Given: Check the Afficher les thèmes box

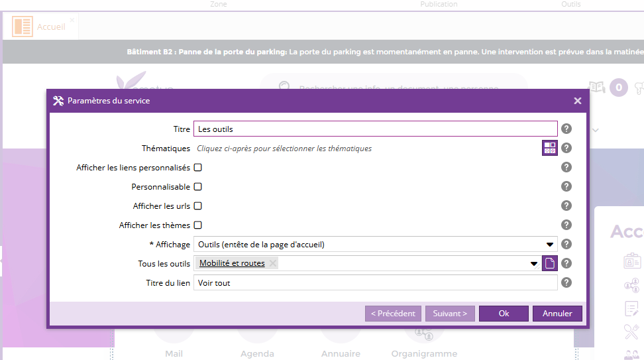Looking at the screenshot, I should click(x=197, y=225).
